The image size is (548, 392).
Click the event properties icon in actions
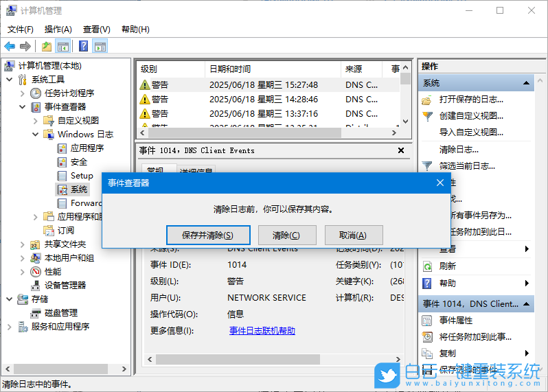click(x=426, y=321)
